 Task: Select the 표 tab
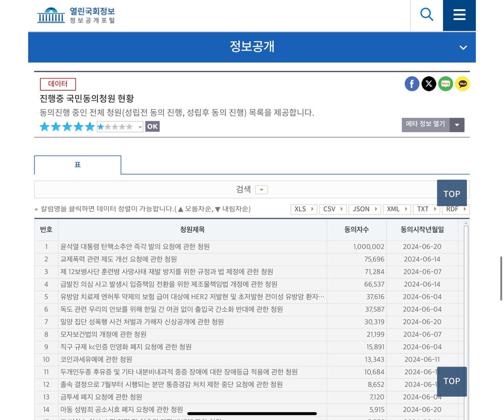(78, 165)
